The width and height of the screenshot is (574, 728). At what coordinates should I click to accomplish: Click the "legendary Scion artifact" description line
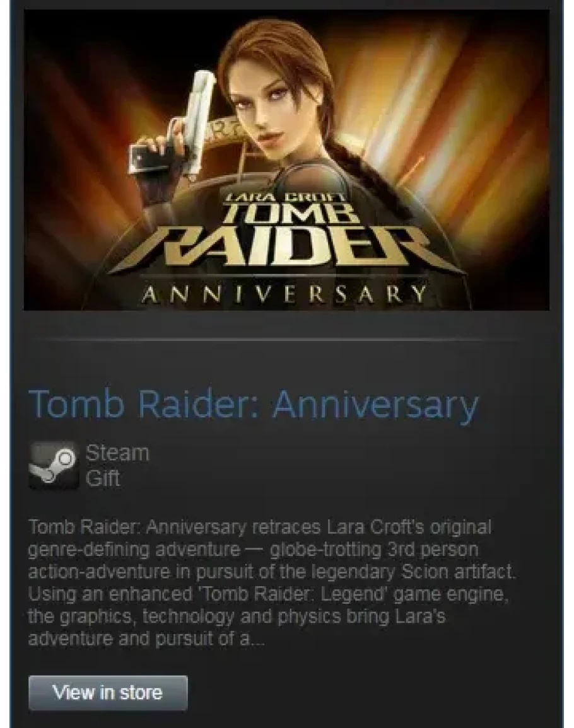tap(272, 572)
